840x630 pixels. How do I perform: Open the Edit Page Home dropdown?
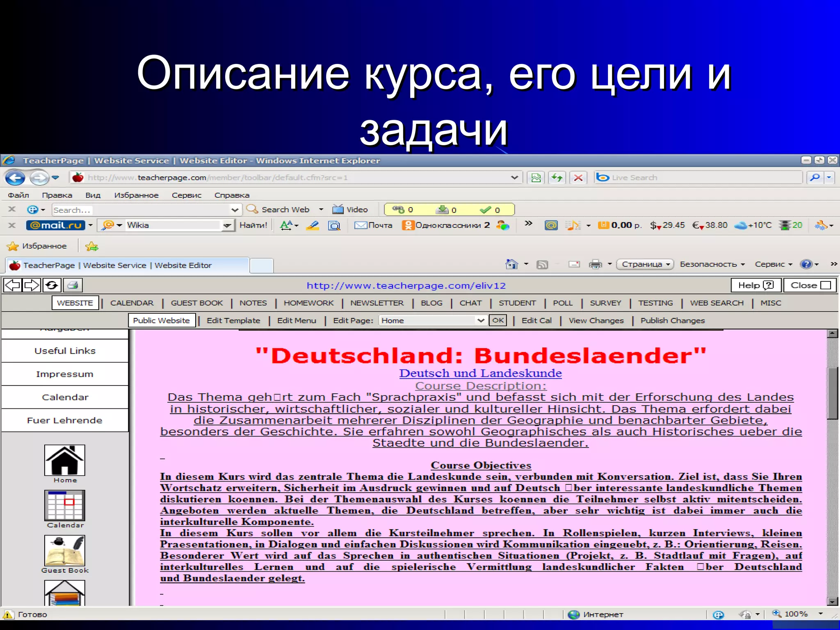point(481,320)
